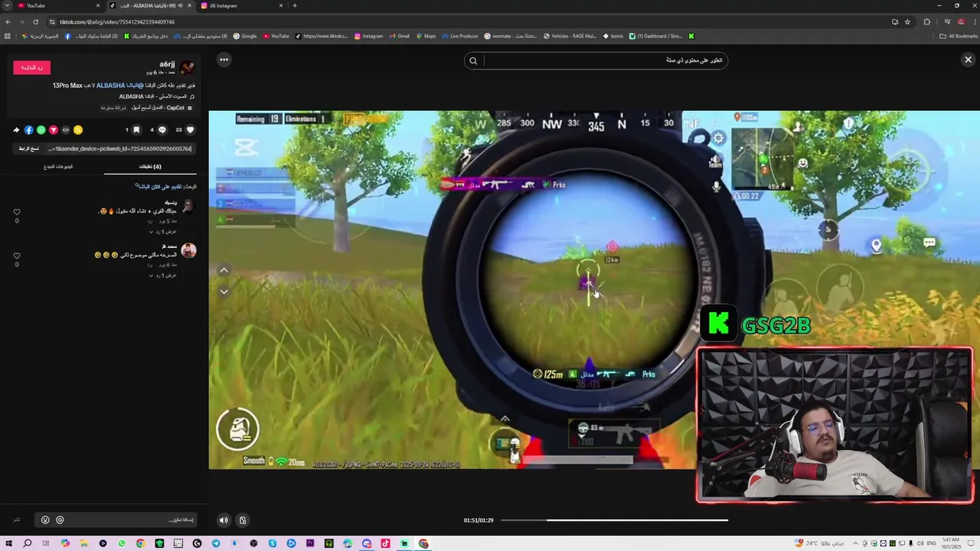980x551 pixels.
Task: Click the copy link button
Action: point(28,148)
